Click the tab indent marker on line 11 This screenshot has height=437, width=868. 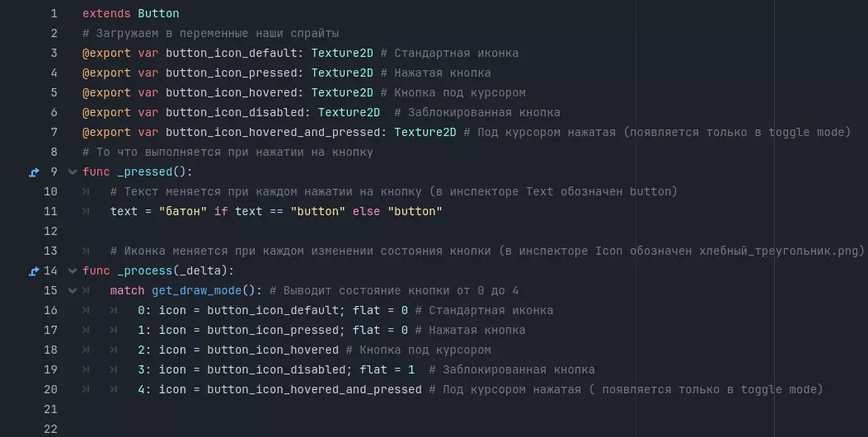[87, 212]
